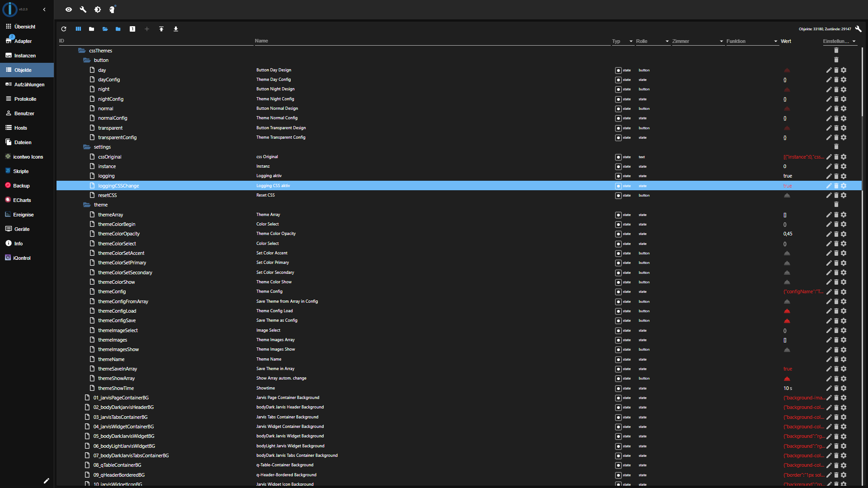Edit the dayConfig object with pencil icon
The width and height of the screenshot is (868, 488).
pos(829,80)
